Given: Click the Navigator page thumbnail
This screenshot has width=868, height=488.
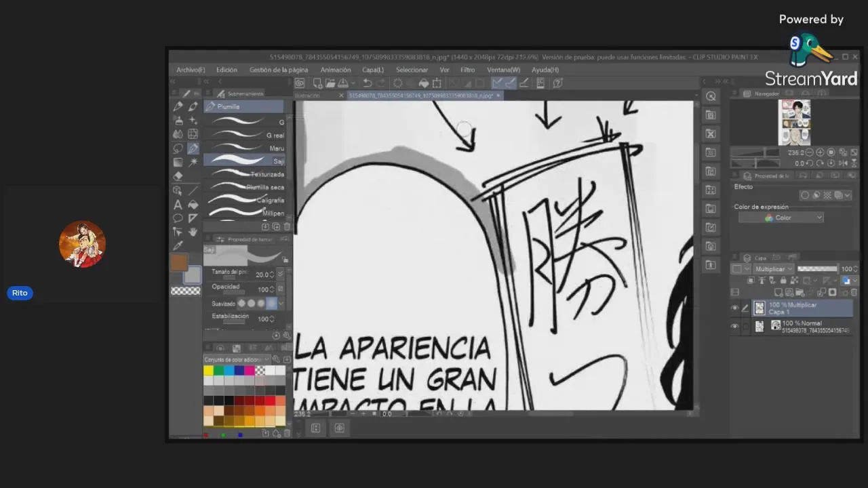Looking at the screenshot, I should click(794, 122).
